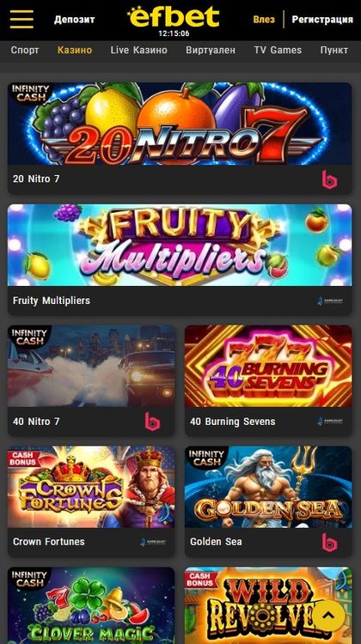Click provider logo beside 40 Nitro 7
This screenshot has height=644, width=361.
pyautogui.click(x=152, y=422)
